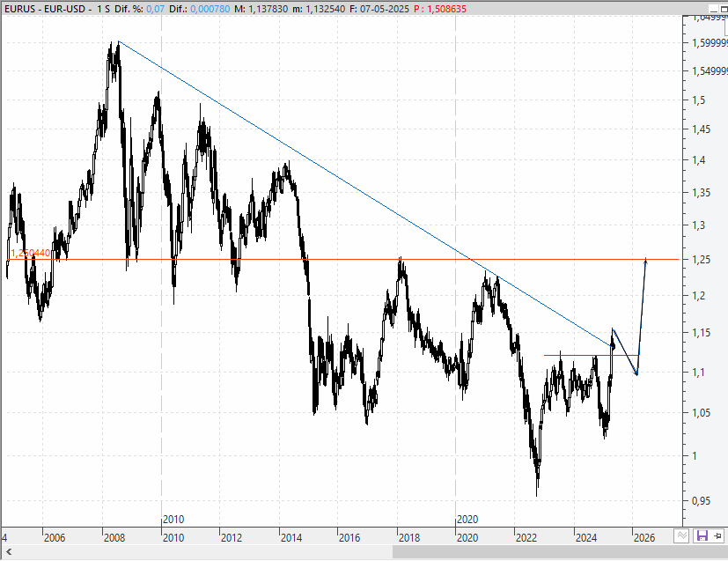728x561 pixels.
Task: Click the 1,3 label on price axis
Action: [698, 225]
